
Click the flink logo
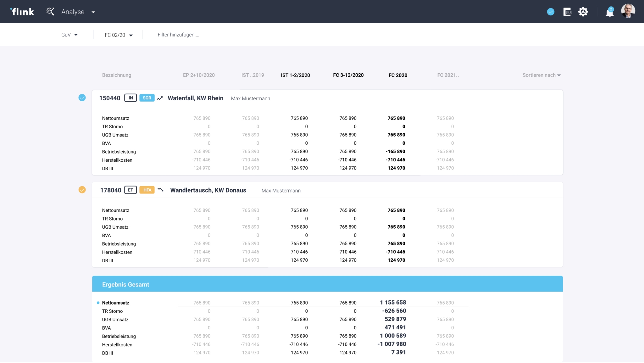tap(22, 12)
